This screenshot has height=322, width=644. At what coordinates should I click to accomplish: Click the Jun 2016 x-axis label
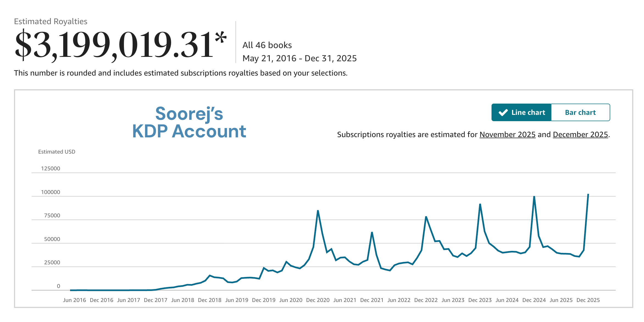pyautogui.click(x=74, y=300)
